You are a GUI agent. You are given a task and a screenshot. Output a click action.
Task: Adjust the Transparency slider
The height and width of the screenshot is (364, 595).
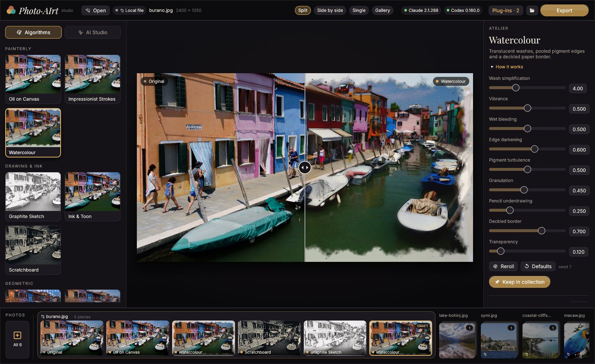point(527,251)
